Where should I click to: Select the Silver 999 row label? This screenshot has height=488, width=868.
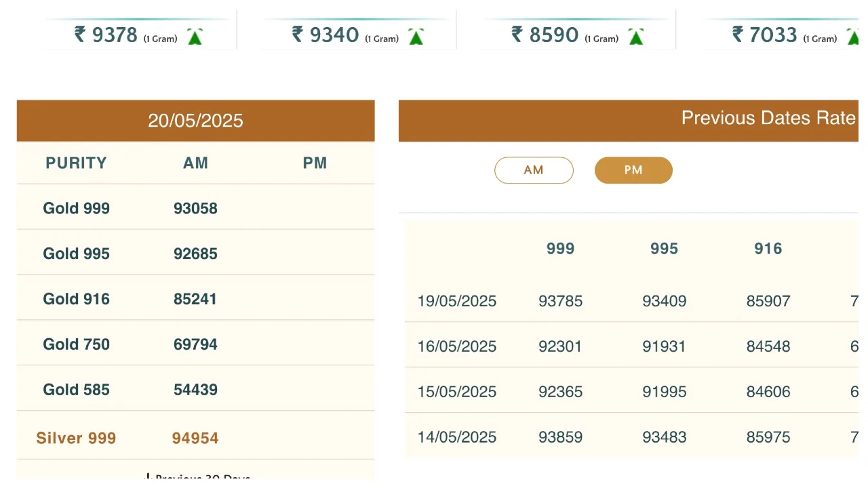[76, 438]
